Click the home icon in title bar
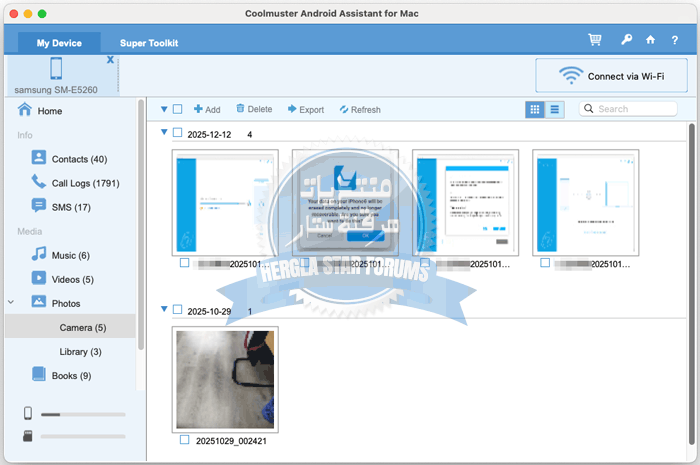This screenshot has width=700, height=465. point(651,40)
